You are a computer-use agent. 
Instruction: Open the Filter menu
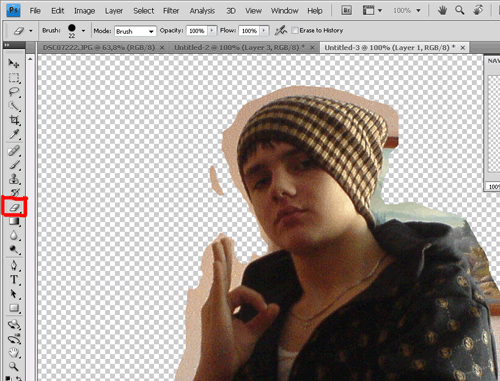[x=171, y=11]
